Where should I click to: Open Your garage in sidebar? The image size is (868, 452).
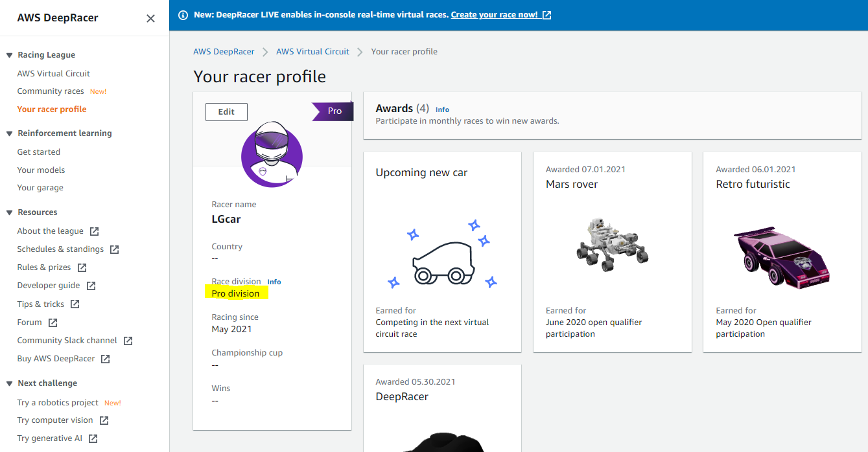[40, 188]
